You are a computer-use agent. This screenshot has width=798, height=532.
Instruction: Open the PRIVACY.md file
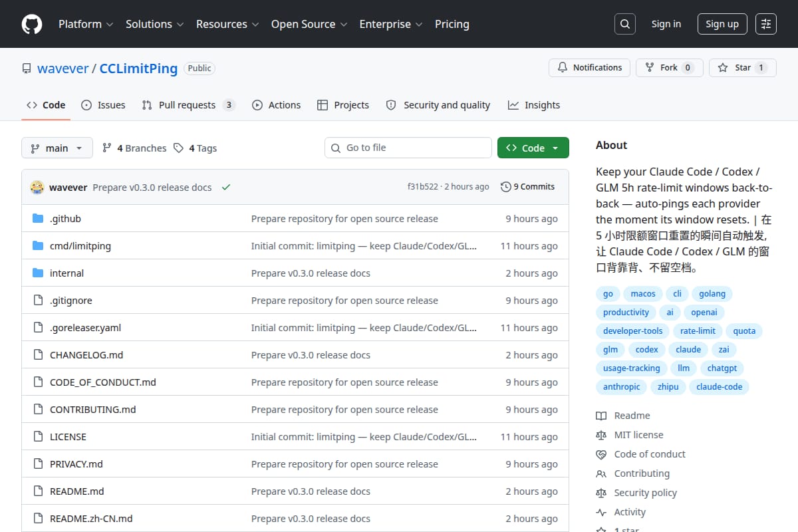point(76,464)
